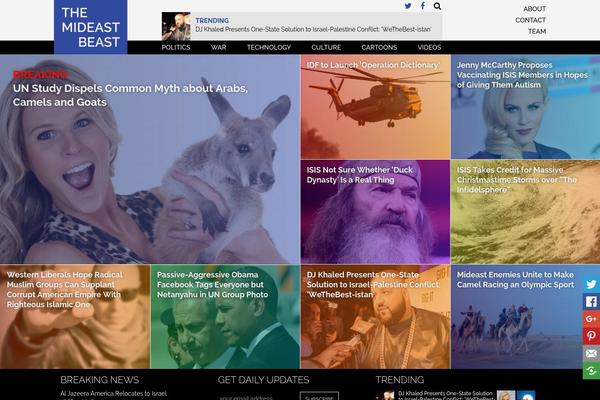
Task: Open Jenny McCarthy vaccinating ISIS article
Action: pyautogui.click(x=525, y=107)
